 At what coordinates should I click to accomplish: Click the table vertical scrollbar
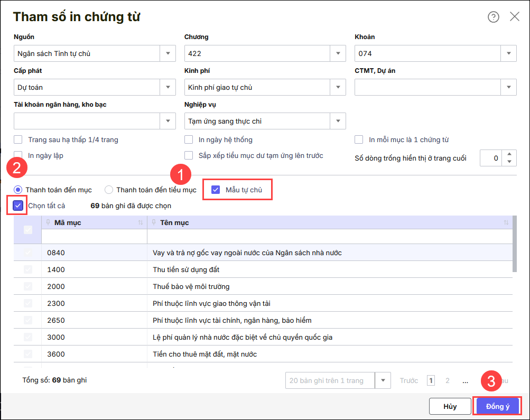[515, 244]
